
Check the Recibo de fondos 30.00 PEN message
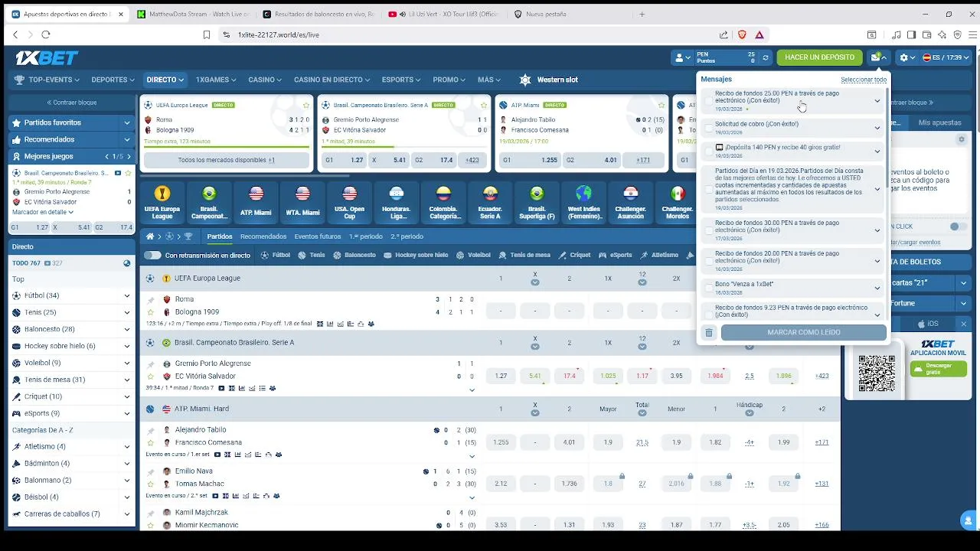point(709,230)
